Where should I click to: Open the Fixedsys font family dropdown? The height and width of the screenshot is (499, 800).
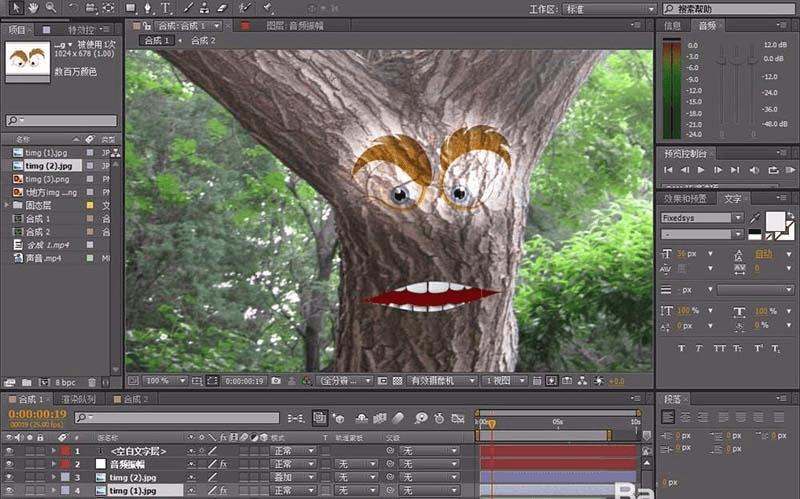pos(704,217)
